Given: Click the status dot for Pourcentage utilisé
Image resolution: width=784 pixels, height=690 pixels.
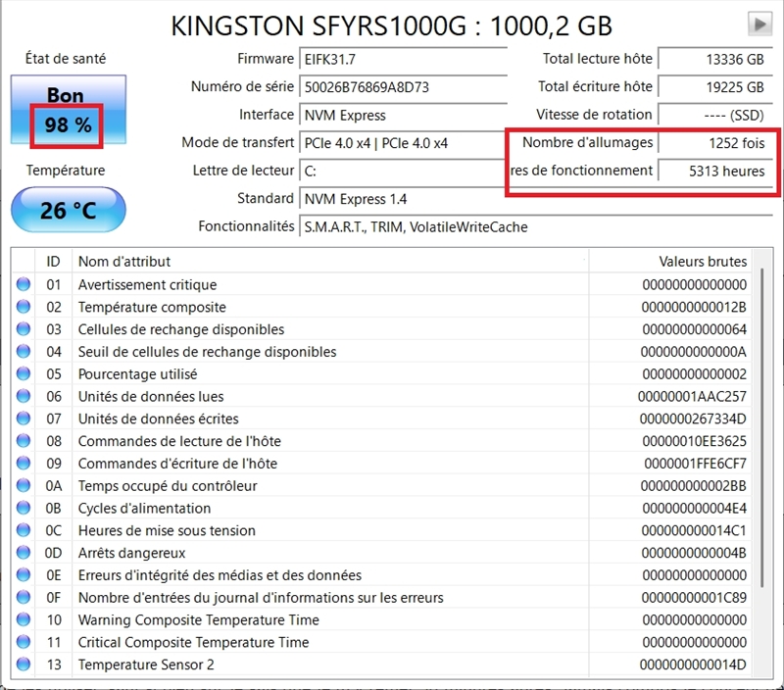Looking at the screenshot, I should click(x=24, y=374).
